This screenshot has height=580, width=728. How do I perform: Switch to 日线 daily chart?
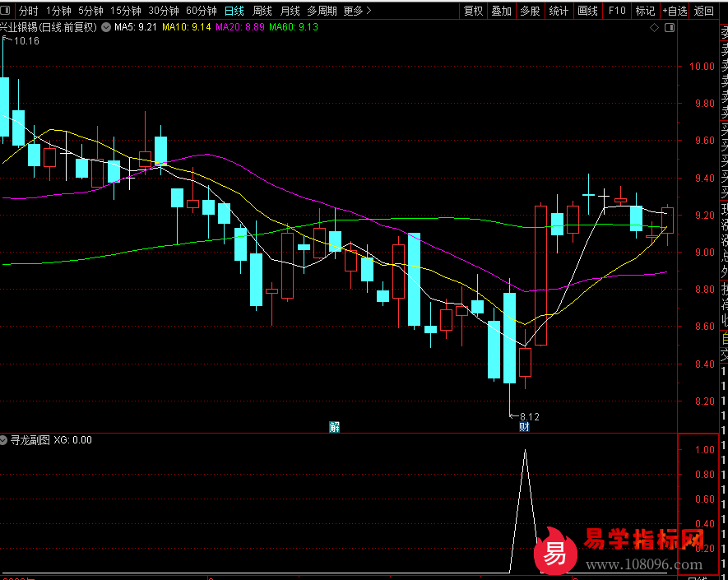(x=234, y=11)
